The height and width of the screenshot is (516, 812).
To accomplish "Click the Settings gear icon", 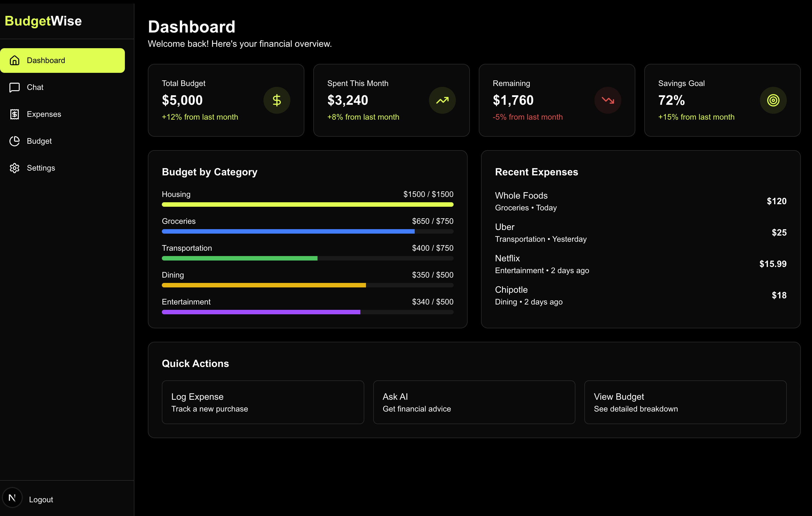I will coord(15,168).
